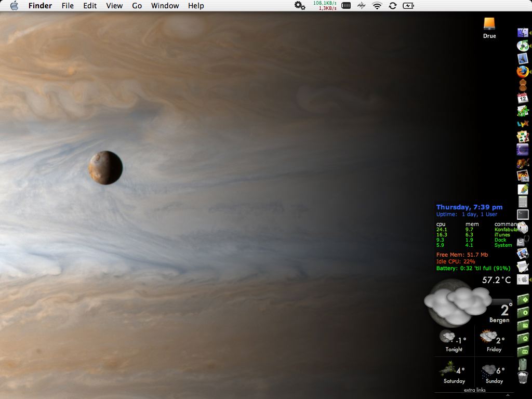Viewport: 532px width, 399px height.
Task: Click the Bergen weather location label
Action: point(499,320)
